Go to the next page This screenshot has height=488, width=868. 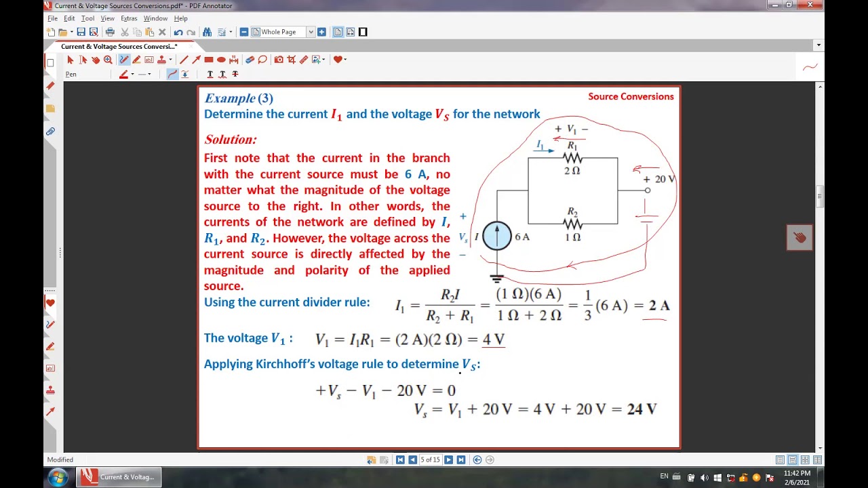coord(448,460)
